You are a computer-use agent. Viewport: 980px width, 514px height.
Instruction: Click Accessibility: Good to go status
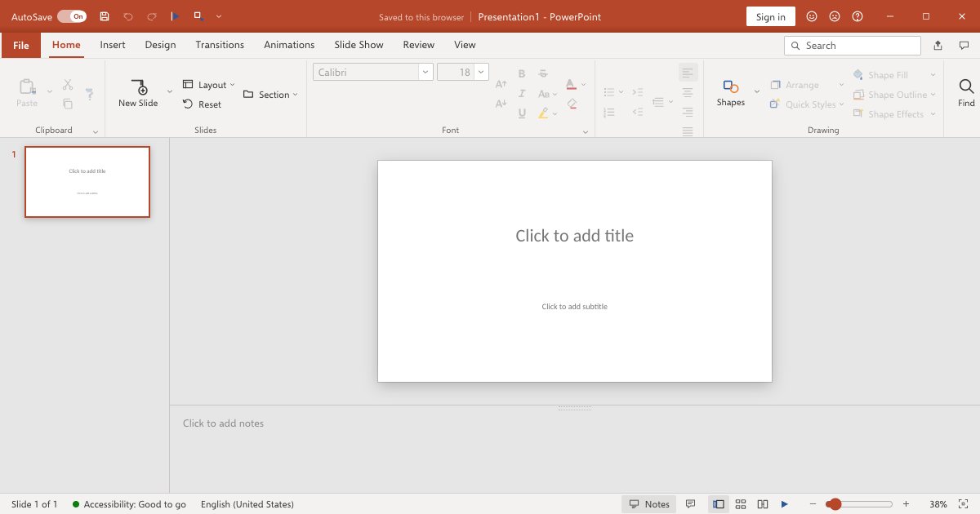(129, 504)
